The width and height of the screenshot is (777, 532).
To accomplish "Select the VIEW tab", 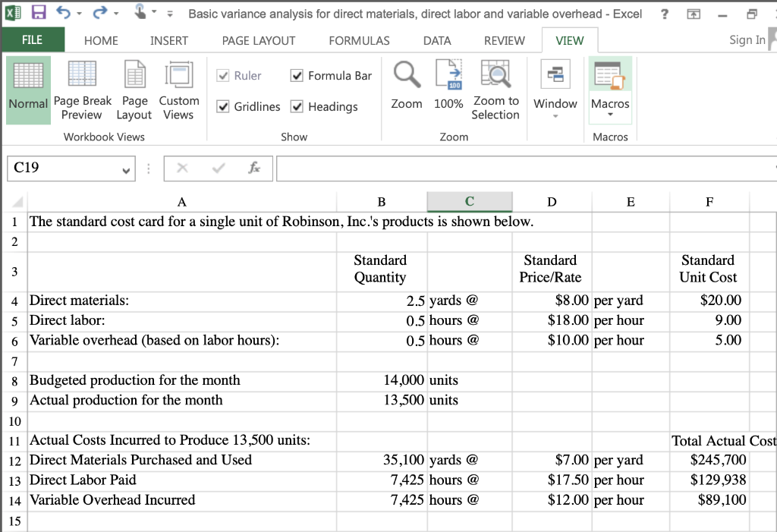I will (570, 41).
